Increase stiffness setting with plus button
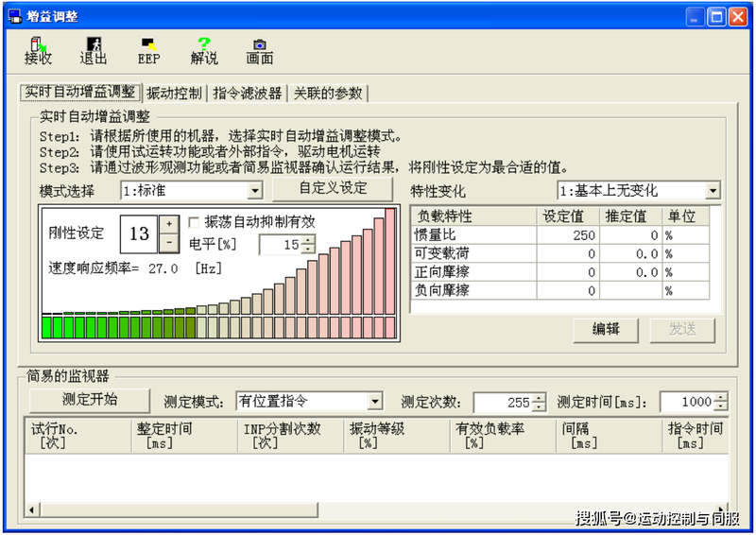The width and height of the screenshot is (756, 535). (x=168, y=223)
